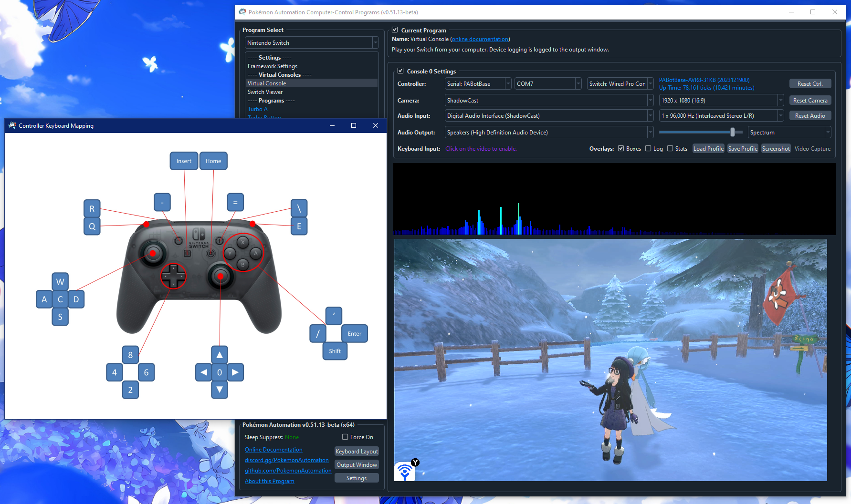851x504 pixels.
Task: Open the Nintendo Switch program dropdown
Action: 312,43
